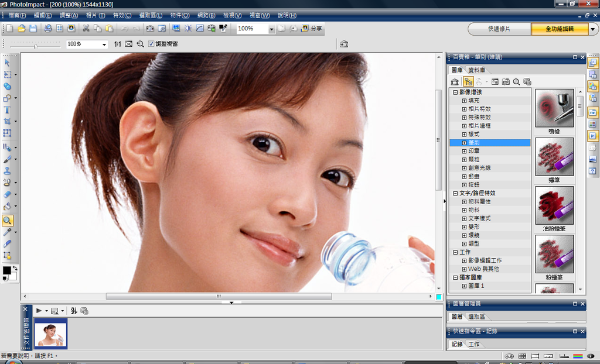The height and width of the screenshot is (364, 600).
Task: Swap foreground and background colors
Action: click(15, 267)
